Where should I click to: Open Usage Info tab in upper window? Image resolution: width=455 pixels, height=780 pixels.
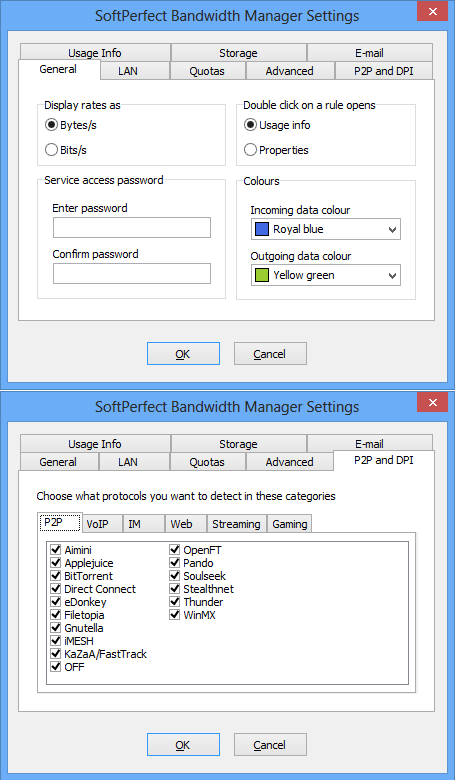(95, 53)
